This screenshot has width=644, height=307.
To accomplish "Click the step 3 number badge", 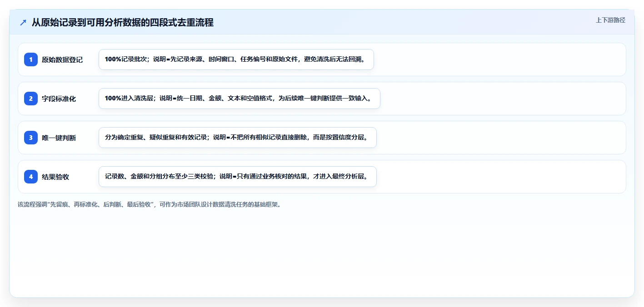I will click(31, 138).
